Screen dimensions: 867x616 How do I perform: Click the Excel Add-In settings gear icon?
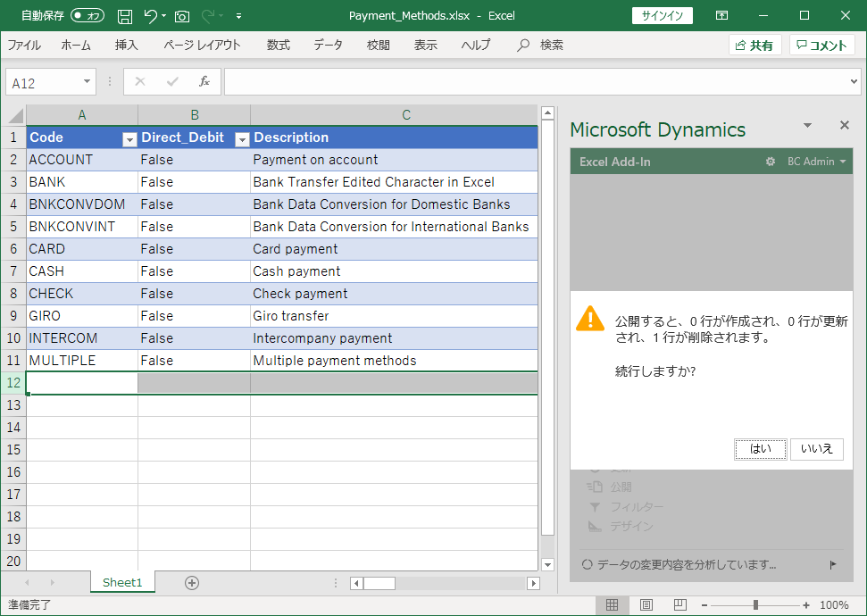coord(771,162)
